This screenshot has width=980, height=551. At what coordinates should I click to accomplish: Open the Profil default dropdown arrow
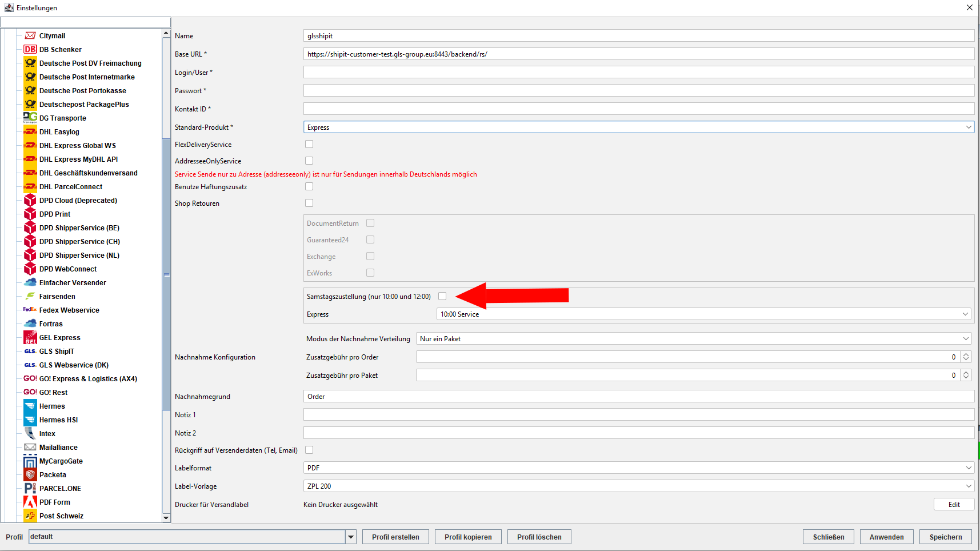[x=351, y=537]
